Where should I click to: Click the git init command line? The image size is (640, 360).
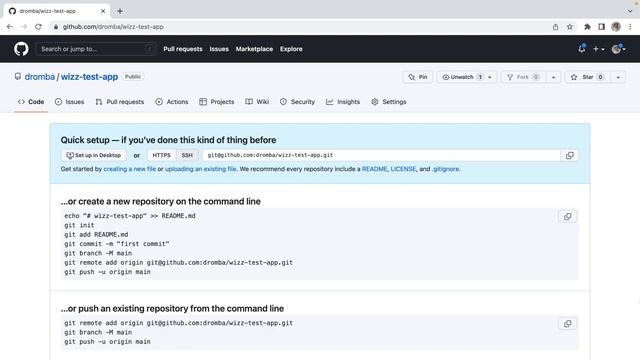[x=79, y=225]
